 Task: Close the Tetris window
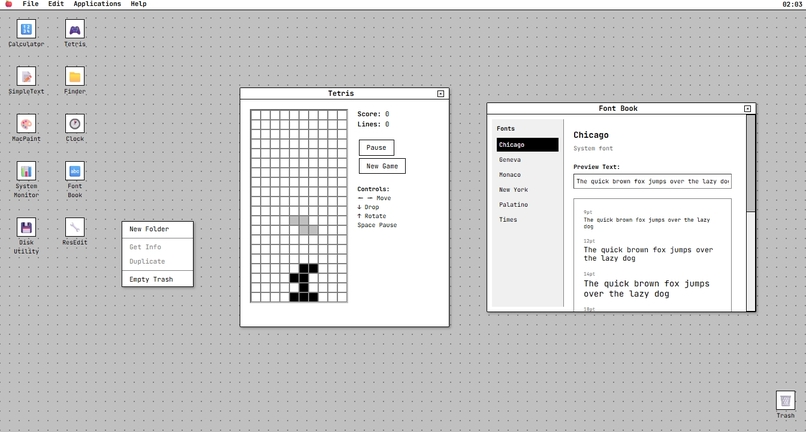click(441, 94)
